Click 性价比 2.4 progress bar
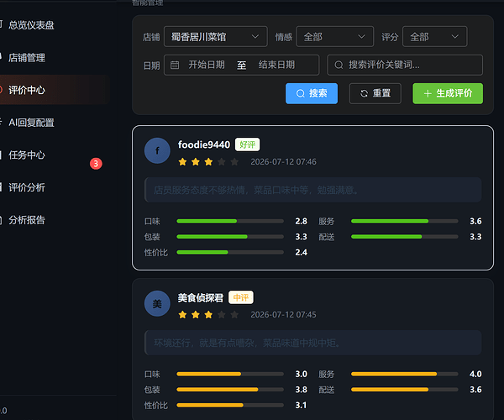 230,252
